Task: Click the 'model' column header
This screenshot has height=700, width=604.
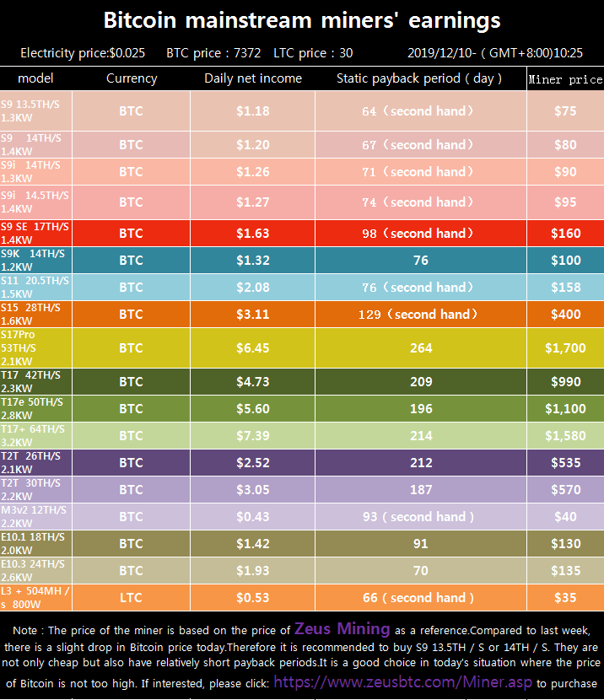Action: pyautogui.click(x=35, y=78)
